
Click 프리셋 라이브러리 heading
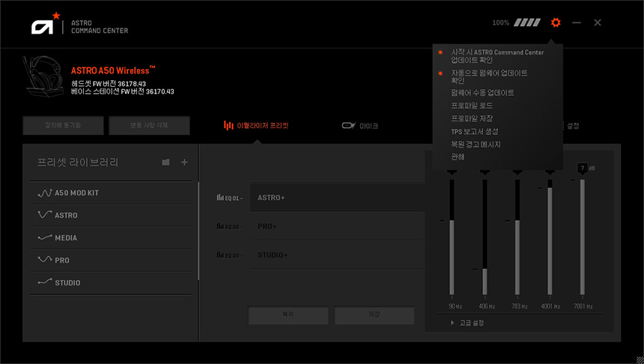click(78, 163)
